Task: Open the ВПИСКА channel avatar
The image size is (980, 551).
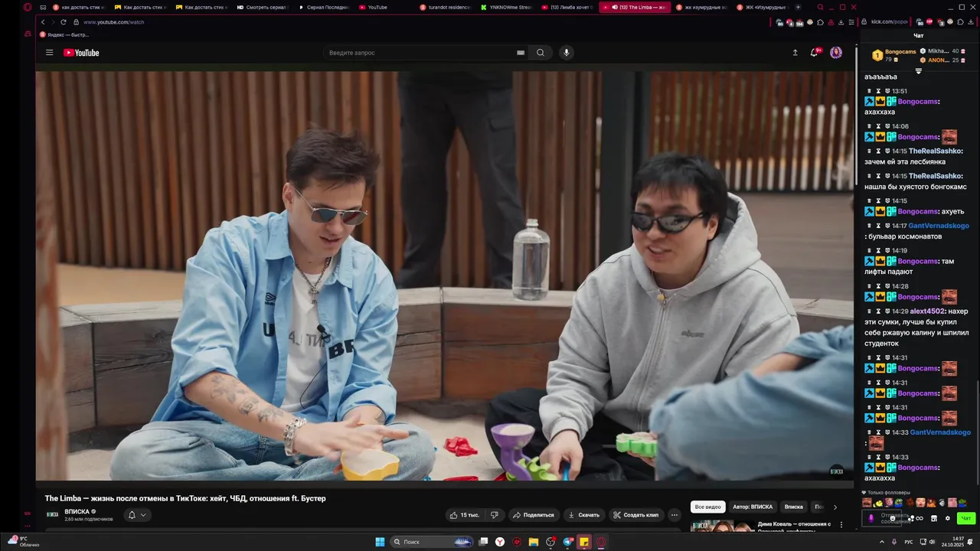Action: [x=53, y=515]
